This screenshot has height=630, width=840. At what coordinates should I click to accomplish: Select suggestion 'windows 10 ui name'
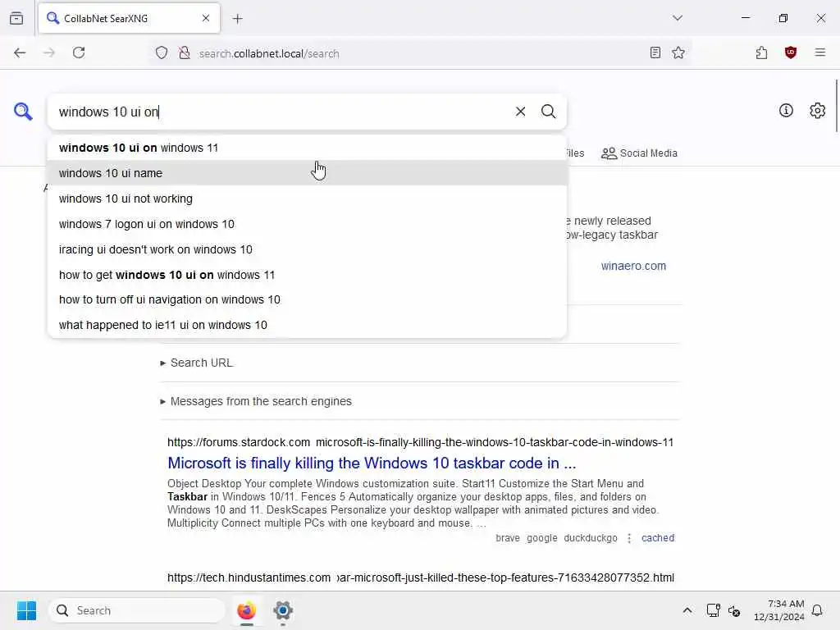[x=307, y=173]
